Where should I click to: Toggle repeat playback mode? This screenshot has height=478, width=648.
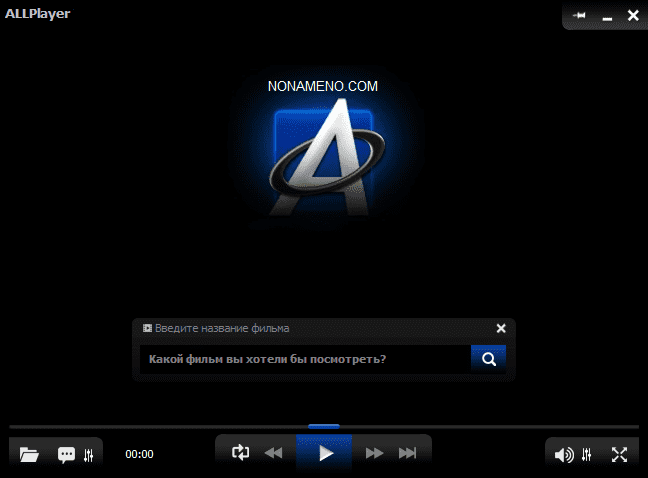point(240,453)
